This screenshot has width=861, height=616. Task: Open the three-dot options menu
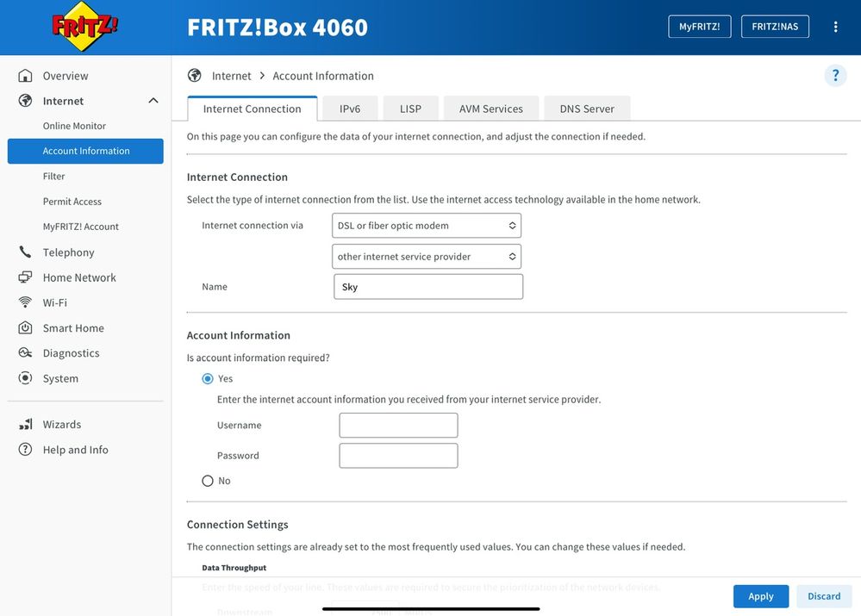point(835,27)
